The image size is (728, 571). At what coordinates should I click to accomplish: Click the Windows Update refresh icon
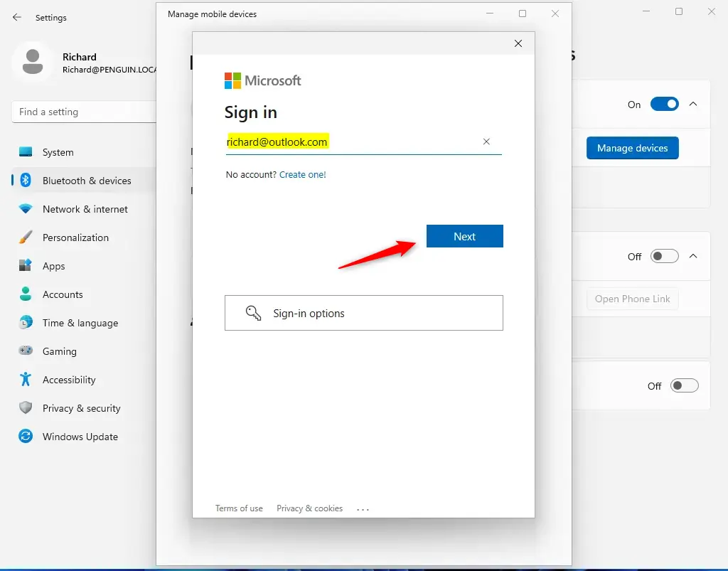pyautogui.click(x=26, y=436)
